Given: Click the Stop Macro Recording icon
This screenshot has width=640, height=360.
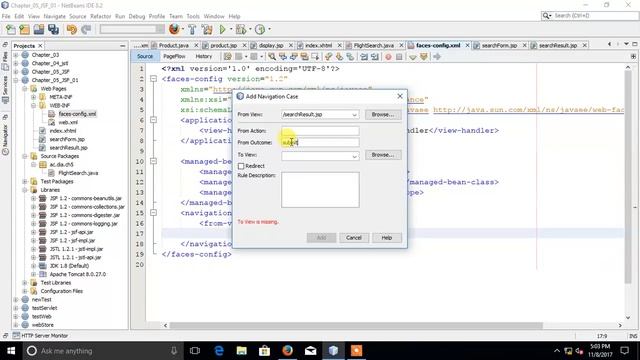Looking at the screenshot, I should click(399, 57).
